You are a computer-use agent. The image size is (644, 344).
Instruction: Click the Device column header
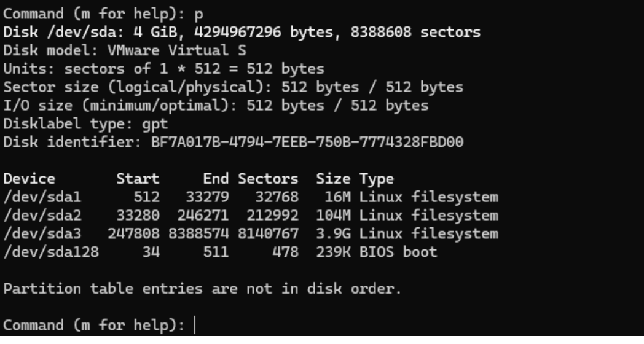(x=29, y=179)
